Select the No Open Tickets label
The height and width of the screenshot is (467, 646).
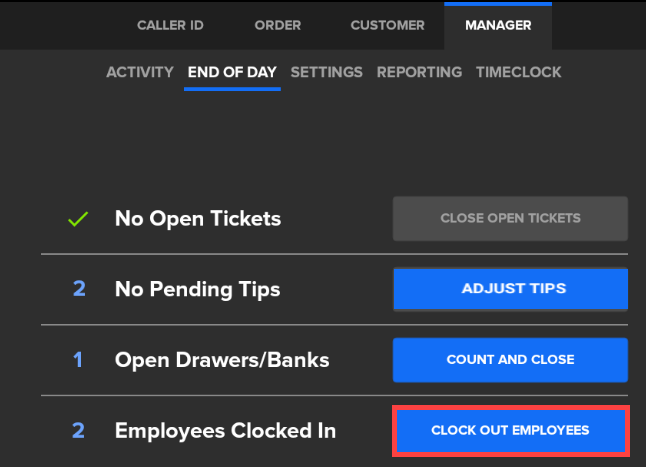tap(198, 218)
